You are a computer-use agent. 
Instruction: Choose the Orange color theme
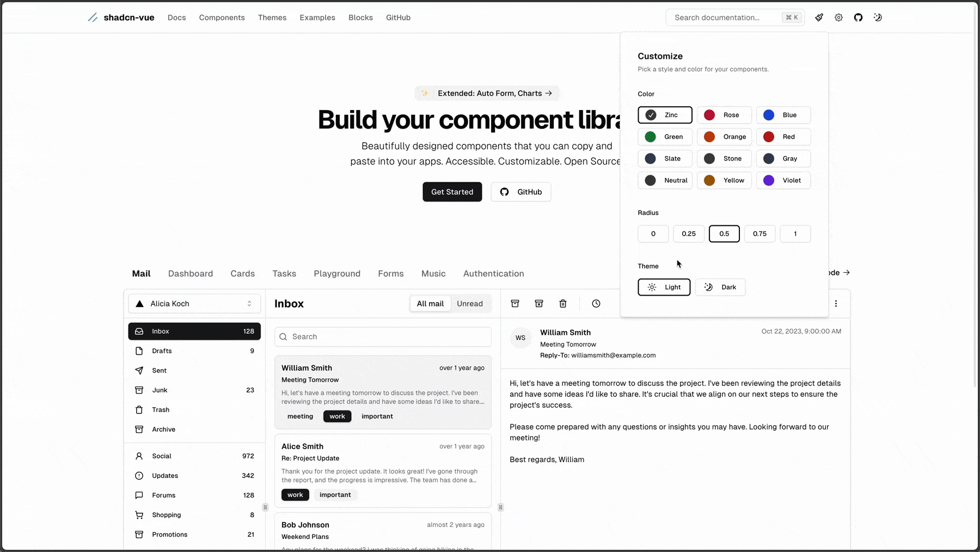pos(724,137)
